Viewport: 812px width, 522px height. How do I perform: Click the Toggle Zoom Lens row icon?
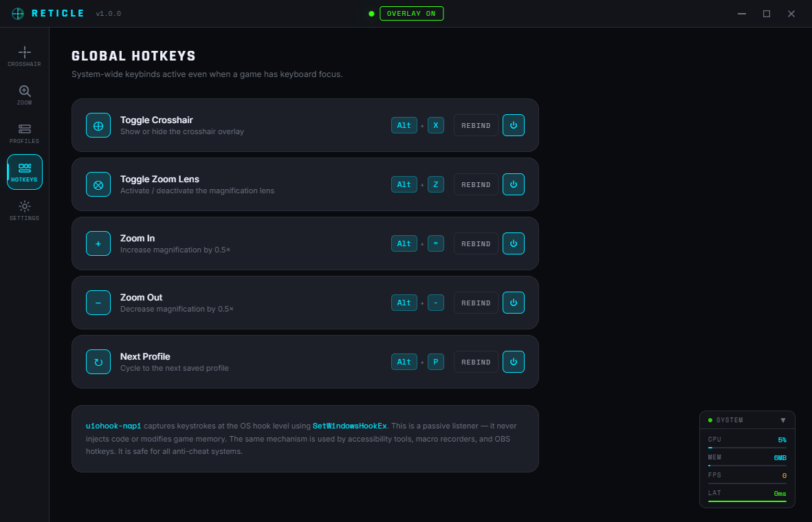[98, 184]
